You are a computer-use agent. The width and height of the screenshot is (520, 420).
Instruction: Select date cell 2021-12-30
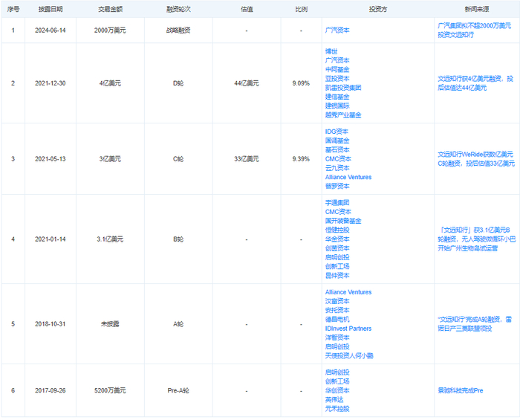click(x=51, y=83)
